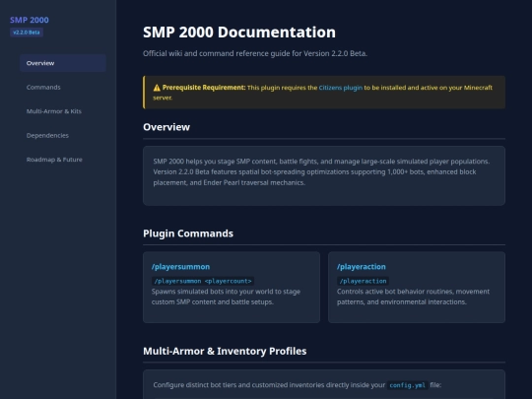The image size is (532, 399).
Task: Click the v2.2.0 Beta version badge
Action: pos(27,33)
